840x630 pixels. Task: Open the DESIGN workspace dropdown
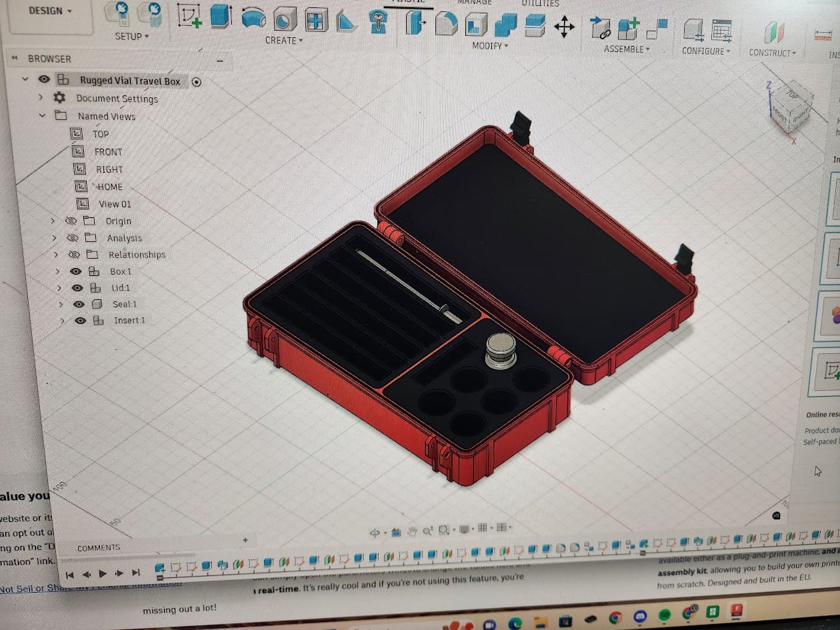coord(51,11)
